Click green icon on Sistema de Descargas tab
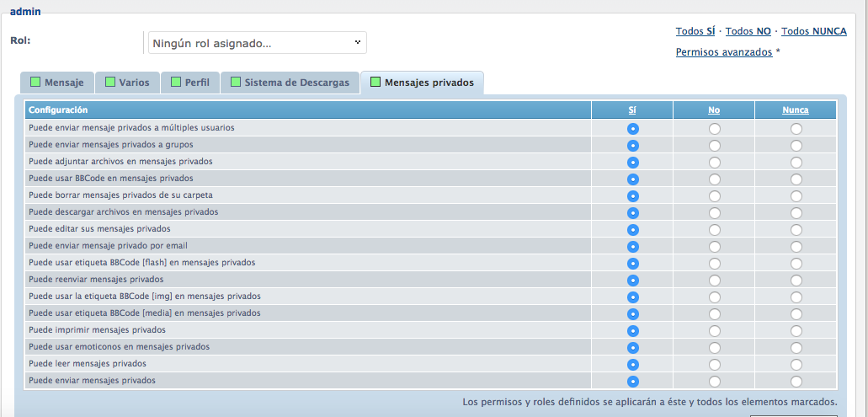Screen dimensions: 868x417 coord(236,83)
